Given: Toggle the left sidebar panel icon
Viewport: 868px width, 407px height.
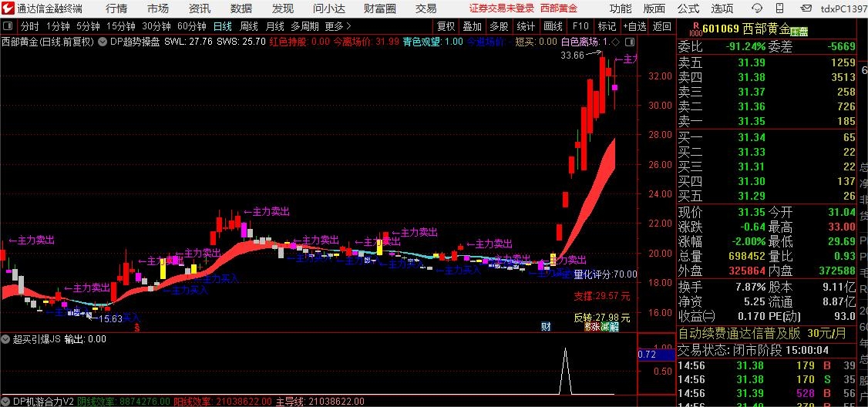Looking at the screenshot, I should click(x=8, y=26).
